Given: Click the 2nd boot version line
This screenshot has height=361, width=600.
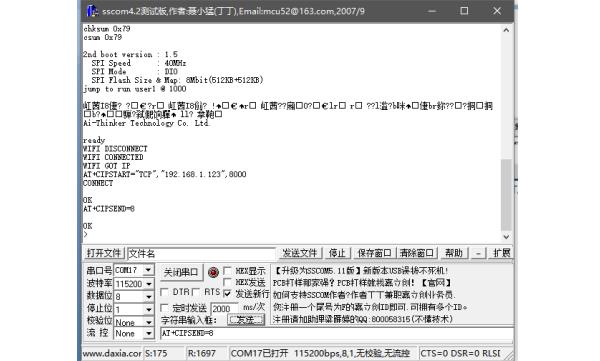Looking at the screenshot, I should coord(130,54).
